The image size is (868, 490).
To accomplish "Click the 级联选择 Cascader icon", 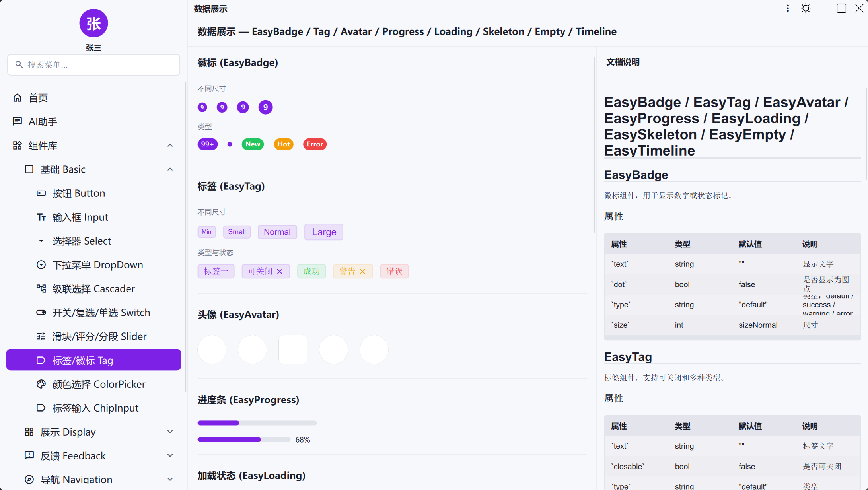I will pyautogui.click(x=41, y=289).
